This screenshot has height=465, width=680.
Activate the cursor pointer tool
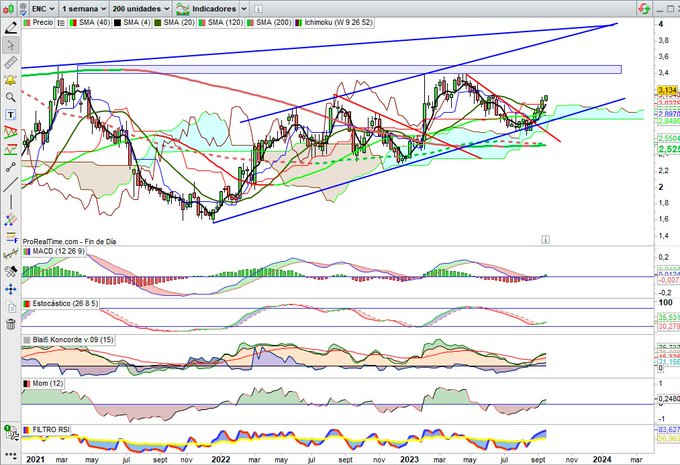pos(10,45)
